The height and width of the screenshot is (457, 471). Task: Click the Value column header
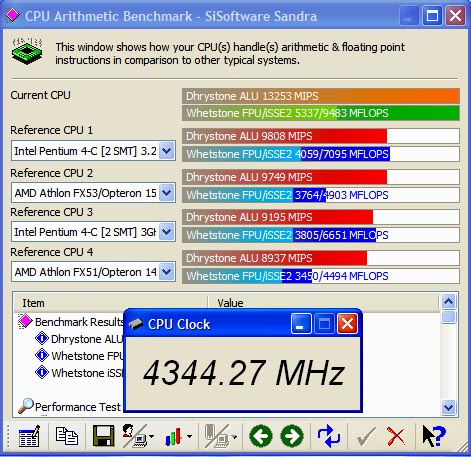(323, 303)
